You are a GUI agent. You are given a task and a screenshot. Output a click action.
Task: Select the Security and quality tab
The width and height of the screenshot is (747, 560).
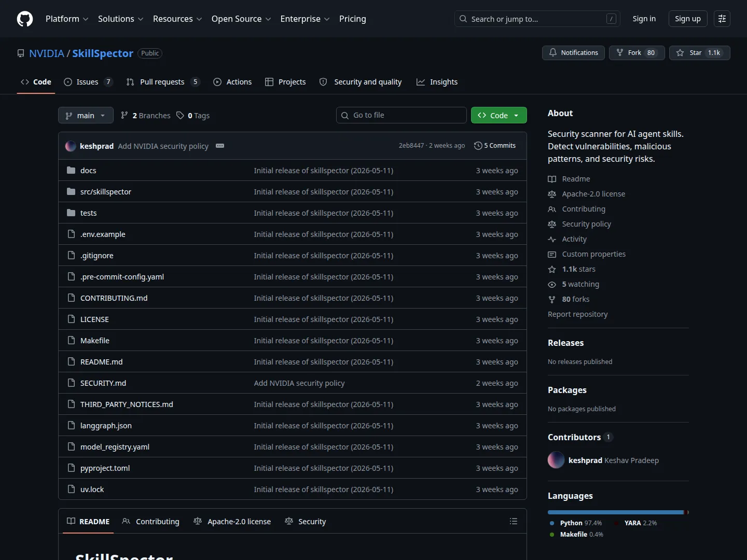click(x=361, y=82)
